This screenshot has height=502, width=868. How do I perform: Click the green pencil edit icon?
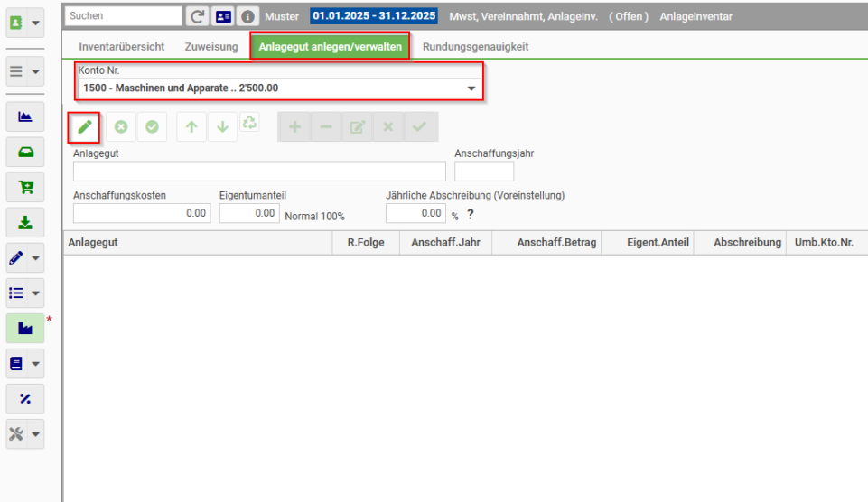coord(84,127)
